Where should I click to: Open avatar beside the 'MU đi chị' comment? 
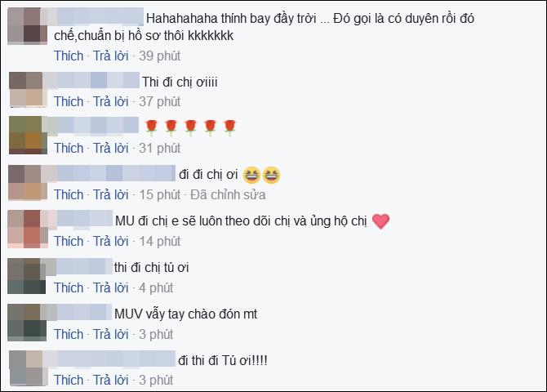(28, 229)
